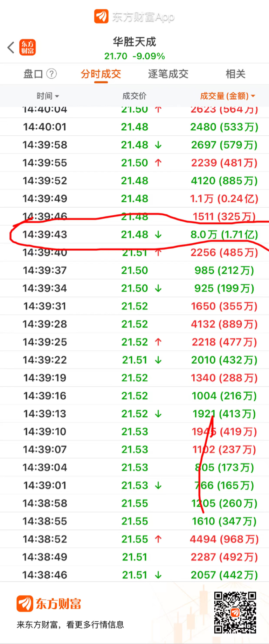Tap the down arrow in the 14:39:22 row

coord(158,360)
